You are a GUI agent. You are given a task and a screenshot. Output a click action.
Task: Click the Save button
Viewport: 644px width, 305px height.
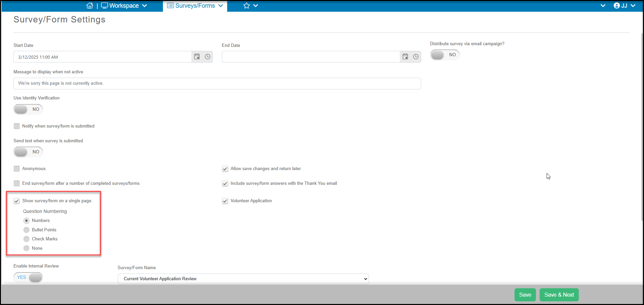coord(525,295)
